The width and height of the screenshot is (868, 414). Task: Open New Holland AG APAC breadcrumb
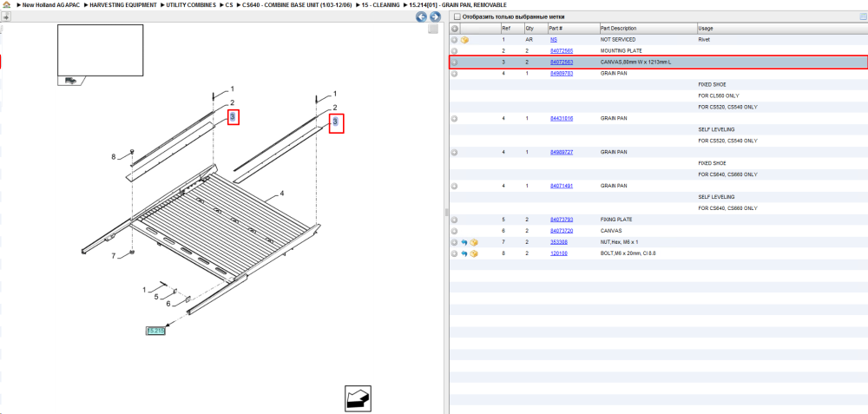click(52, 5)
